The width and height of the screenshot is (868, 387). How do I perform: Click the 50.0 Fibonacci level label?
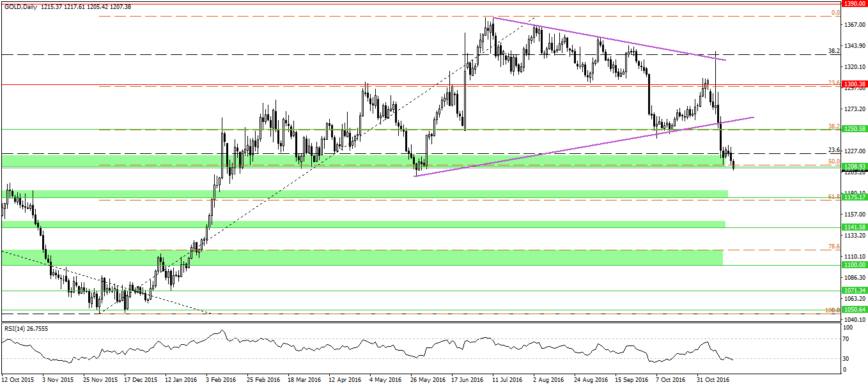coord(833,162)
